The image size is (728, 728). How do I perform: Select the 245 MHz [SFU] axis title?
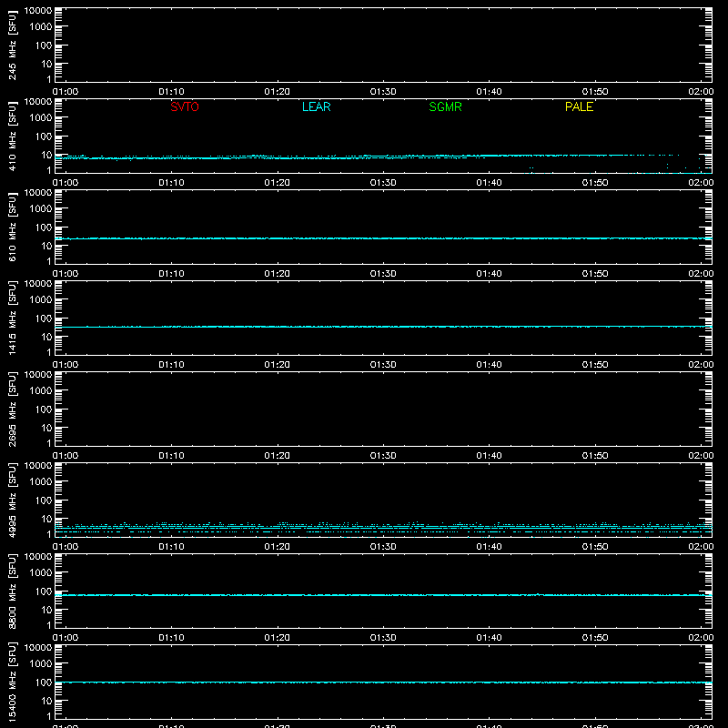click(12, 45)
